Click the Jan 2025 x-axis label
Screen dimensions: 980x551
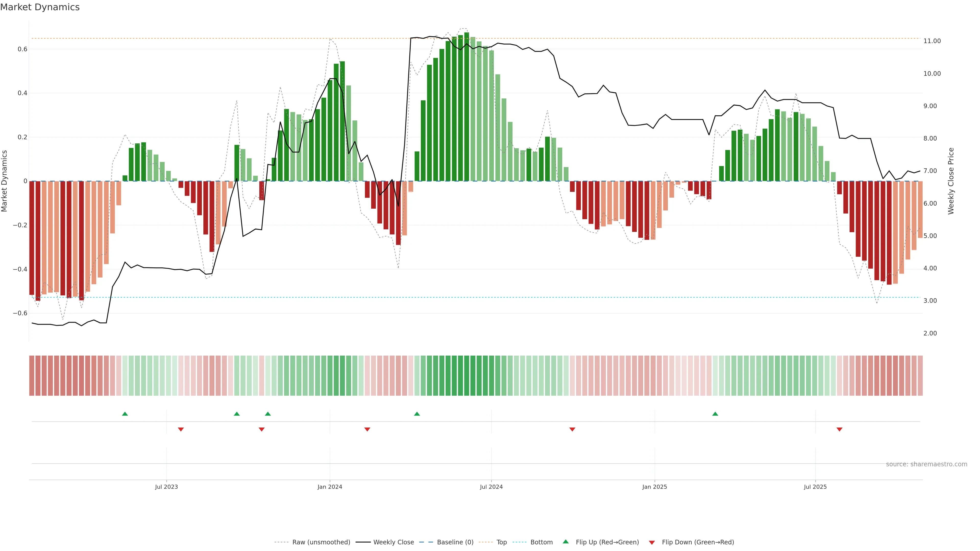coord(654,487)
